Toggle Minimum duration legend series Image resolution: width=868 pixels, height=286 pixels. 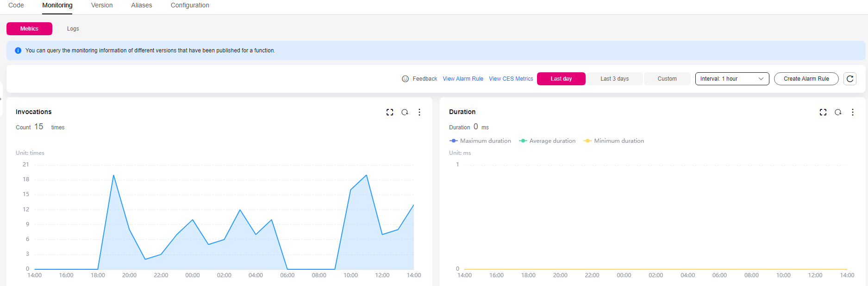coord(614,141)
